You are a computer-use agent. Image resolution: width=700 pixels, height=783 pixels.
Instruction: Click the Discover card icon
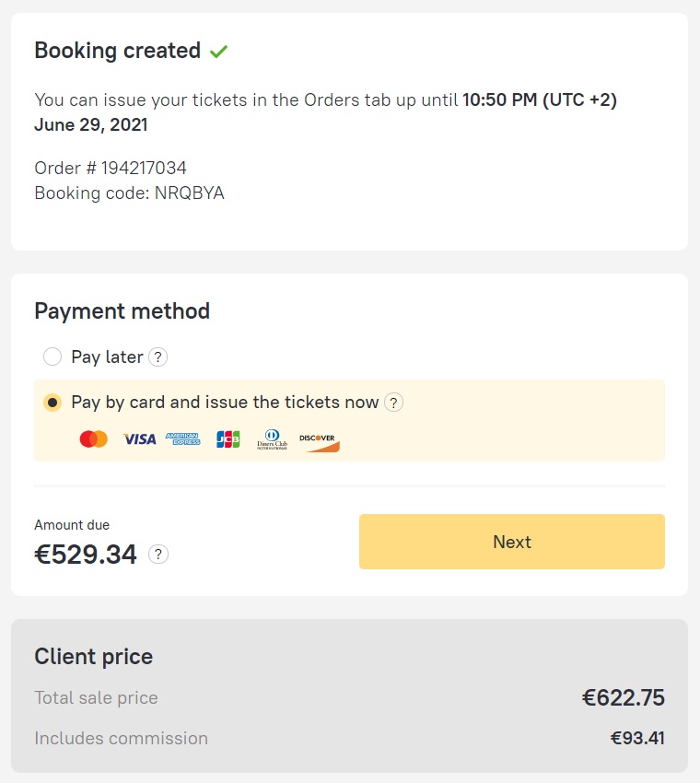[318, 438]
